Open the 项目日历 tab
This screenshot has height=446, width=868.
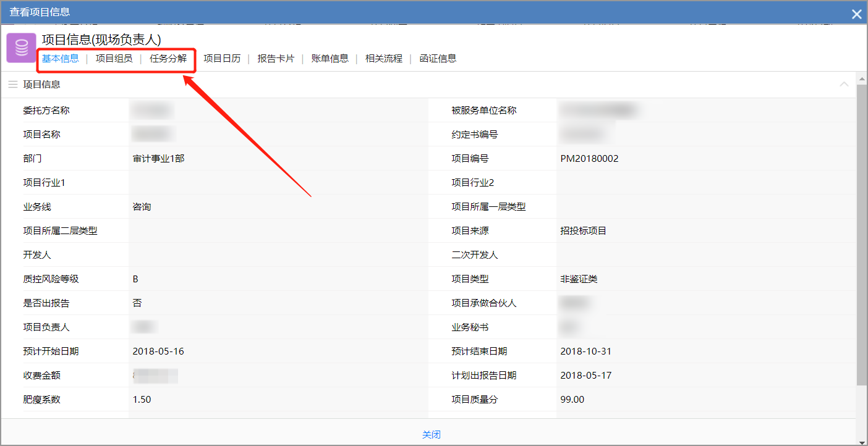pos(222,59)
